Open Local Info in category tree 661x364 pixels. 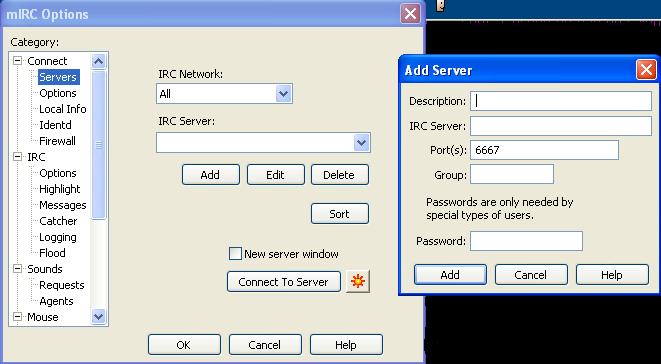point(63,109)
